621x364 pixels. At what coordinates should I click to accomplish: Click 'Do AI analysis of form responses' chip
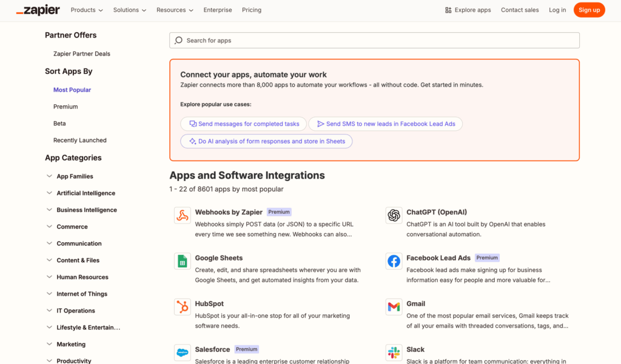point(266,141)
